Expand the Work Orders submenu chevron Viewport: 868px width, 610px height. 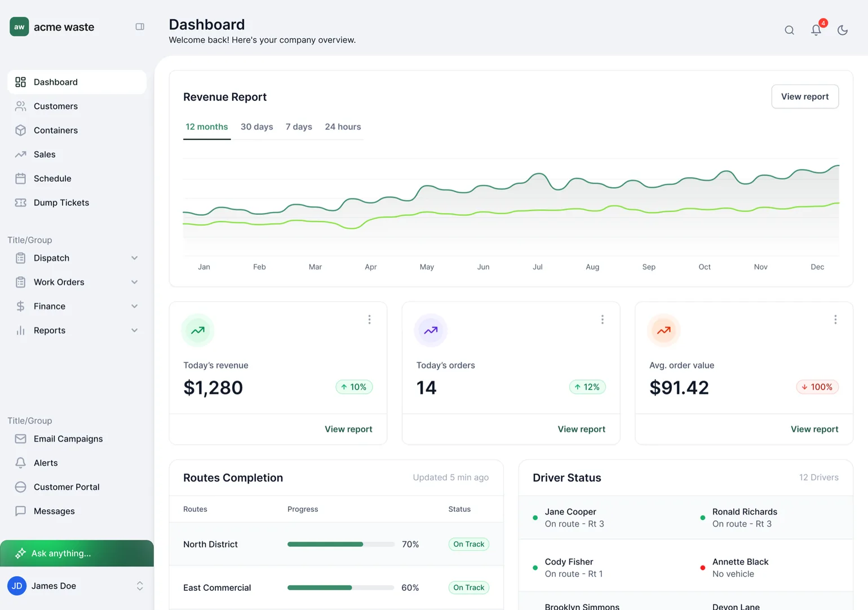(x=135, y=282)
